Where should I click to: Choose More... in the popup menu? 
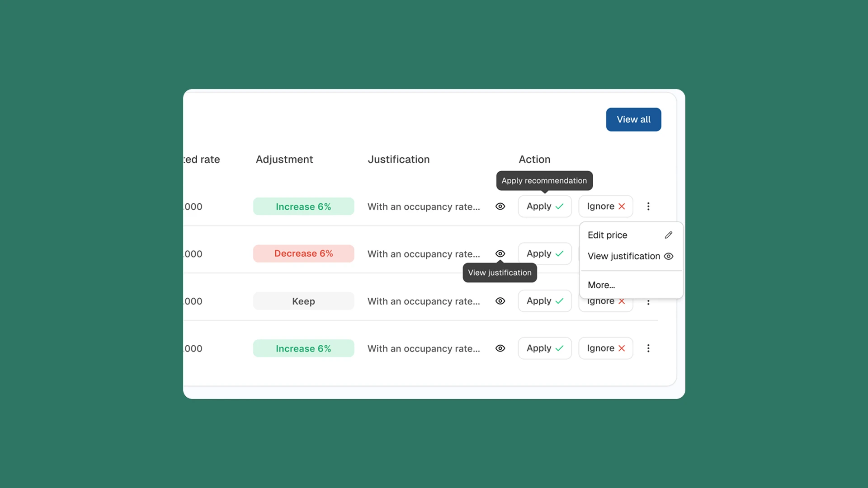[601, 285]
